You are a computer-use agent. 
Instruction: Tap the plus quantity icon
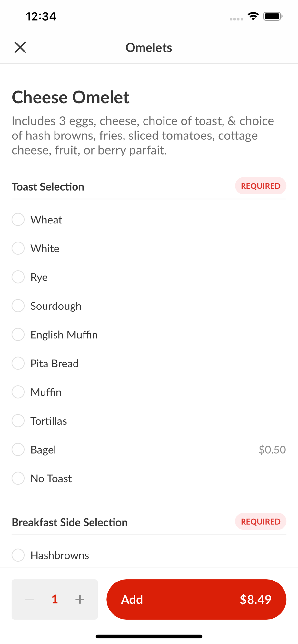click(x=80, y=599)
